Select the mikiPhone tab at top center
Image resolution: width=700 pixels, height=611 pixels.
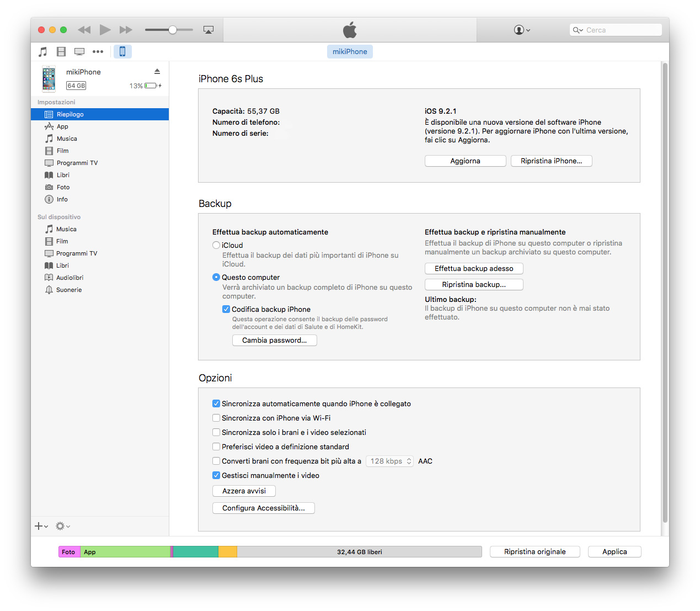click(350, 51)
